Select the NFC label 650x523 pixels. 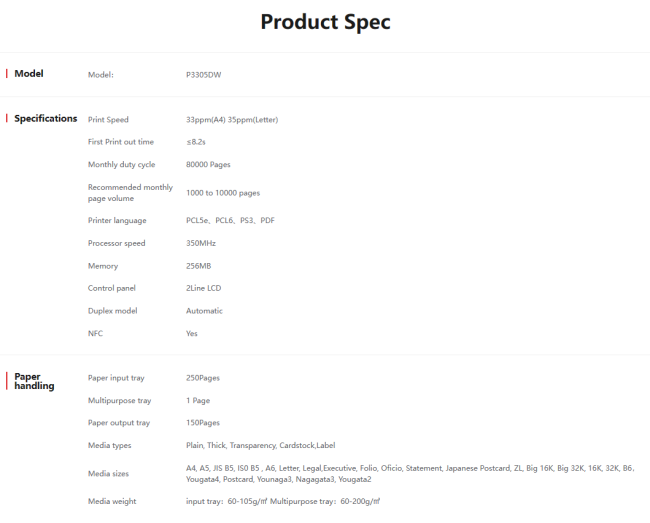(95, 333)
